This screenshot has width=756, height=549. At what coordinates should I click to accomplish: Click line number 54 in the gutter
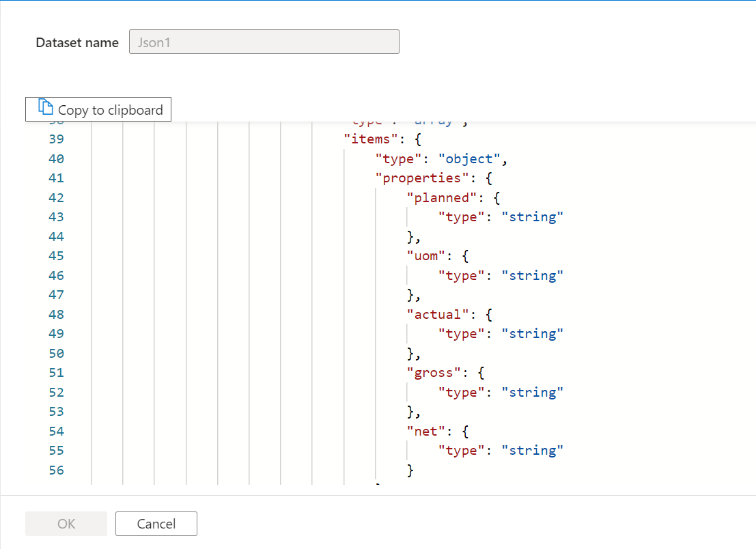click(57, 432)
